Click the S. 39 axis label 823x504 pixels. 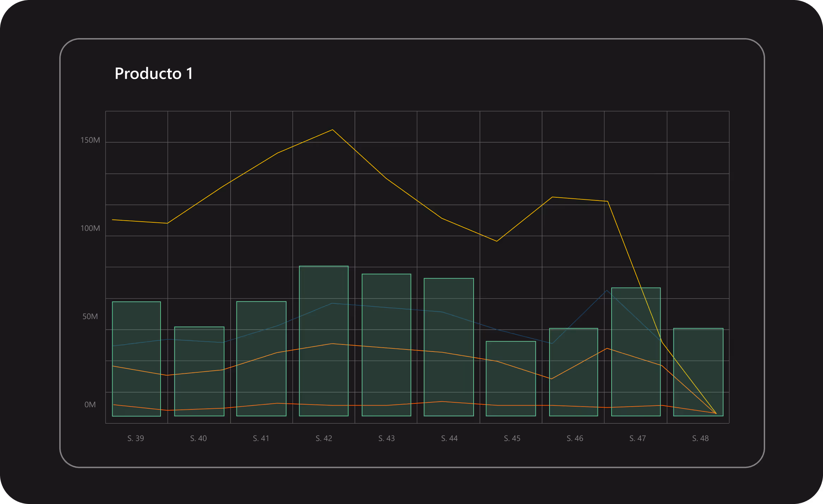tap(136, 438)
